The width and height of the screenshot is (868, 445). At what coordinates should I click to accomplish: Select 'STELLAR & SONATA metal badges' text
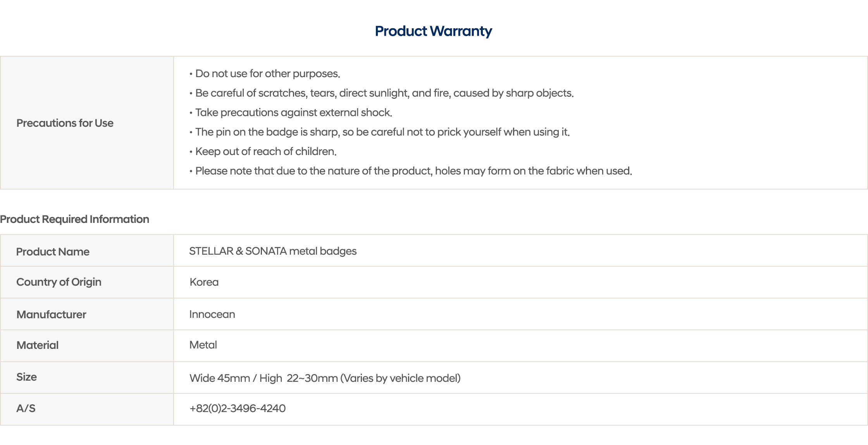(273, 251)
